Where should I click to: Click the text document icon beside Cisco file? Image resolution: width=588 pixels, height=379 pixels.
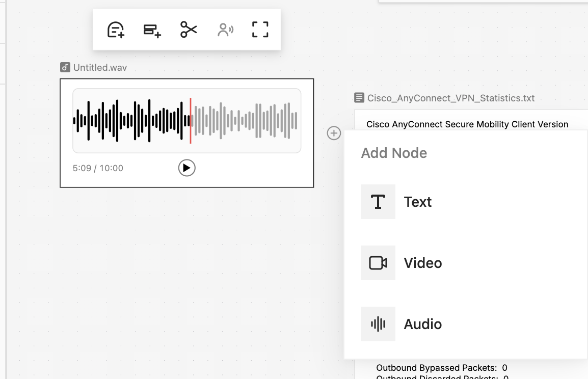pyautogui.click(x=359, y=98)
